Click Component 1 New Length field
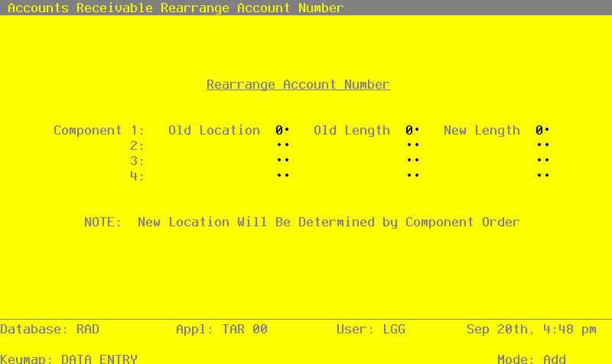 [x=542, y=130]
